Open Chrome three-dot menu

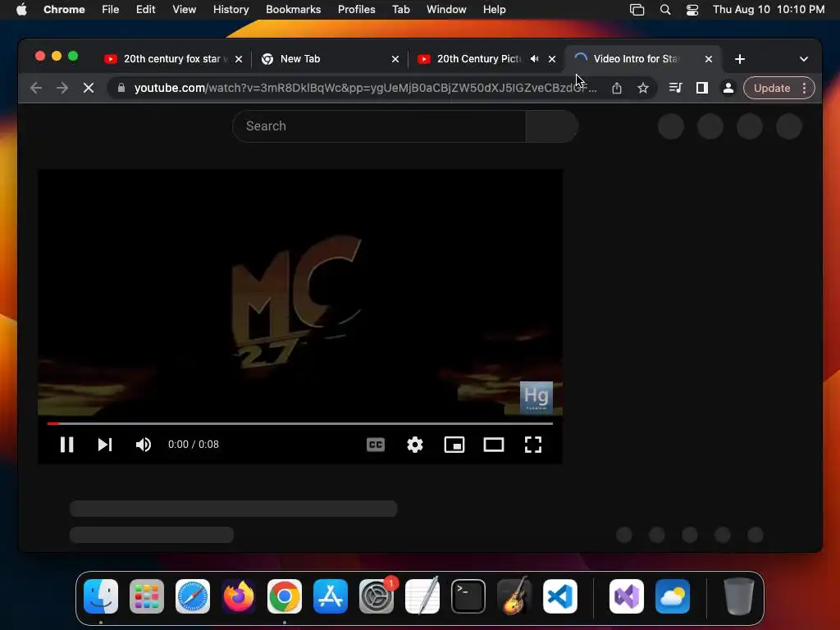coord(804,88)
